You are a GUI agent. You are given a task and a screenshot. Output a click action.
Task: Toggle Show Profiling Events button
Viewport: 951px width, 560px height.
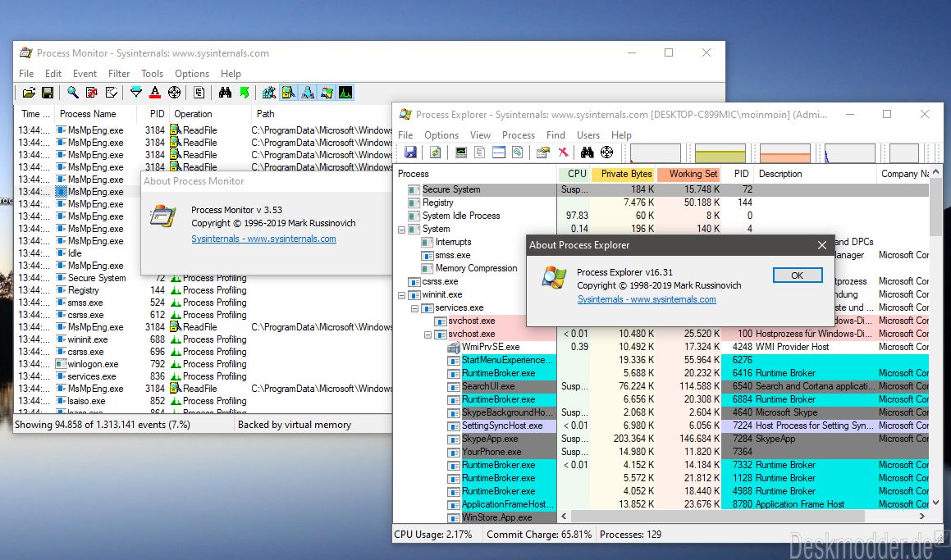(345, 93)
